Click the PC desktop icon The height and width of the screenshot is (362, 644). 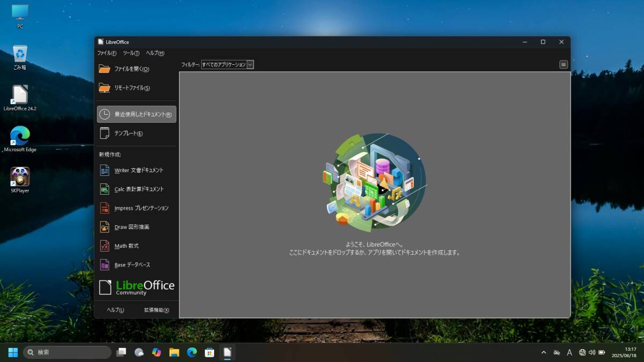(x=20, y=16)
